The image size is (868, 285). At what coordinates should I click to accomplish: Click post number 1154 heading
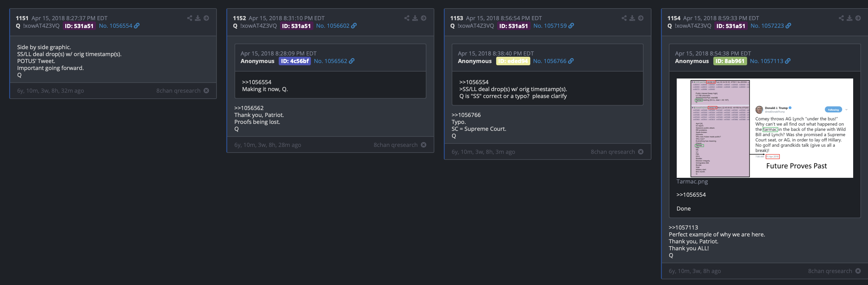pos(674,18)
